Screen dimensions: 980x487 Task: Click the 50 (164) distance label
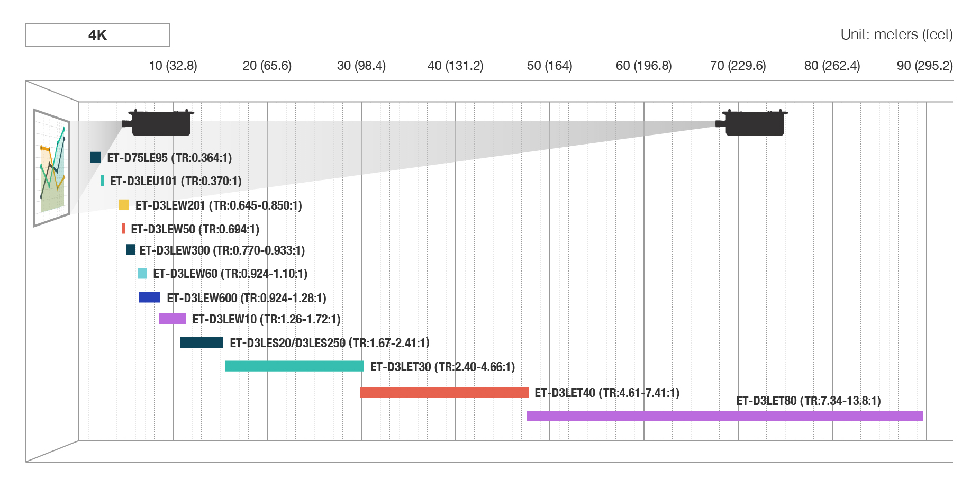click(550, 66)
